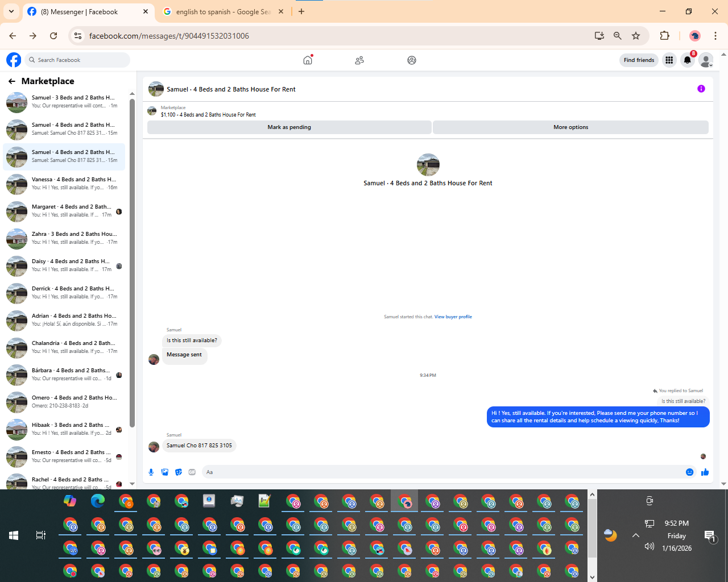This screenshot has height=582, width=728.
Task: Launch Microsoft Edge from the taskbar
Action: (98, 501)
